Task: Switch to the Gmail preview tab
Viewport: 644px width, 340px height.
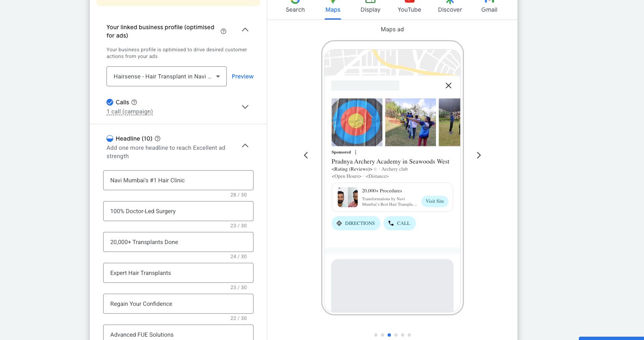Action: pos(489,7)
